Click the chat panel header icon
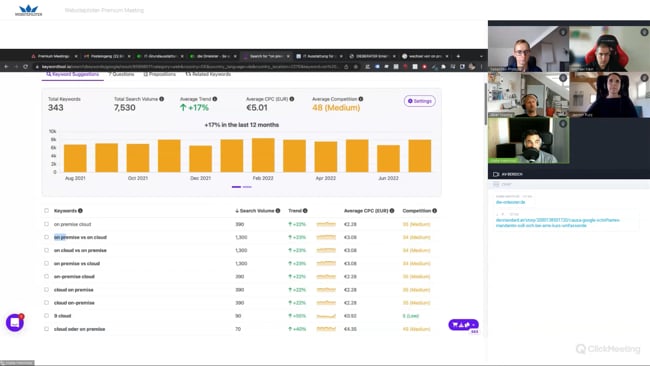 pyautogui.click(x=496, y=184)
